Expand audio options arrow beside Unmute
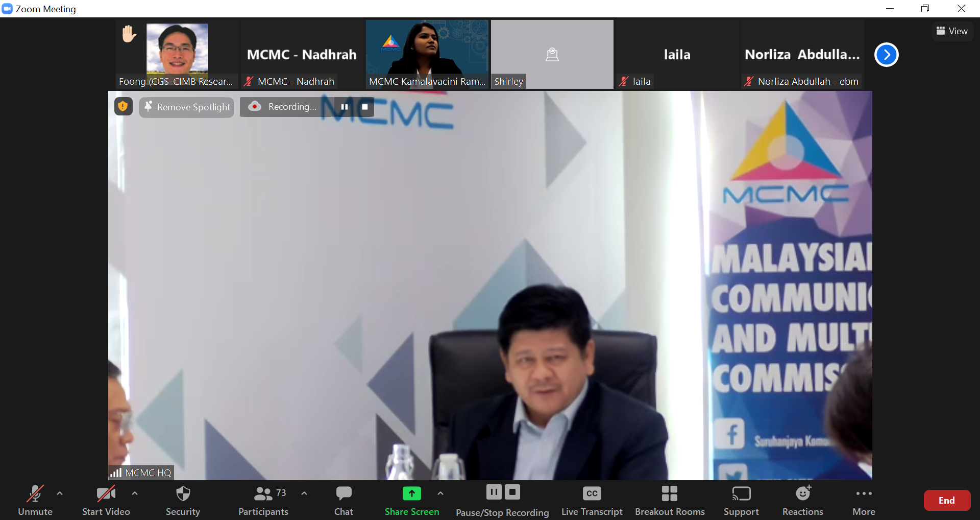The width and height of the screenshot is (980, 520). [60, 493]
